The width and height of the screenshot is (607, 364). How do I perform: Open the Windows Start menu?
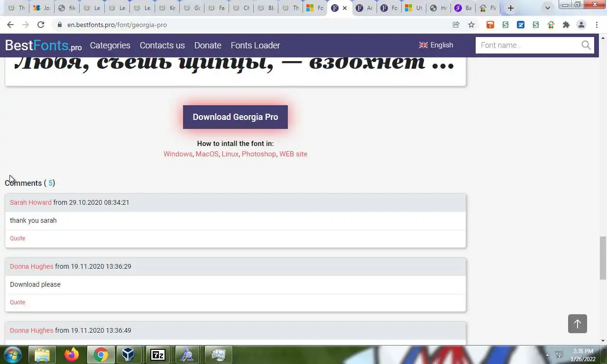[x=13, y=355]
